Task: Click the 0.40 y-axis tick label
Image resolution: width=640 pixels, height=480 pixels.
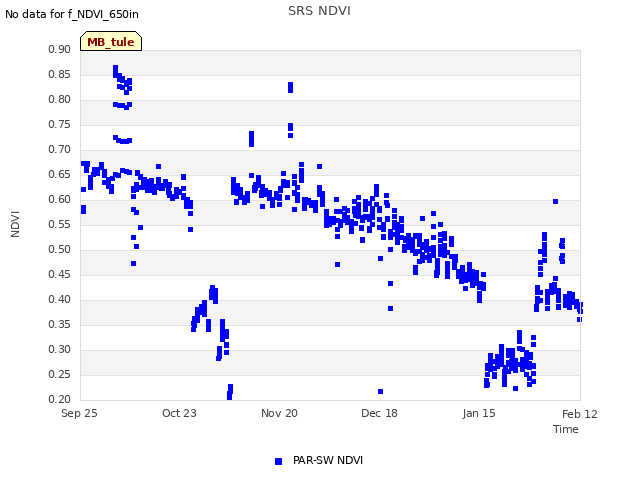Action: pyautogui.click(x=60, y=299)
